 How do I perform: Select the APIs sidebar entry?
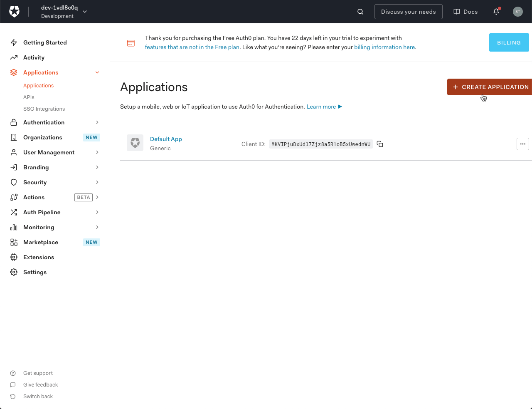click(x=29, y=97)
